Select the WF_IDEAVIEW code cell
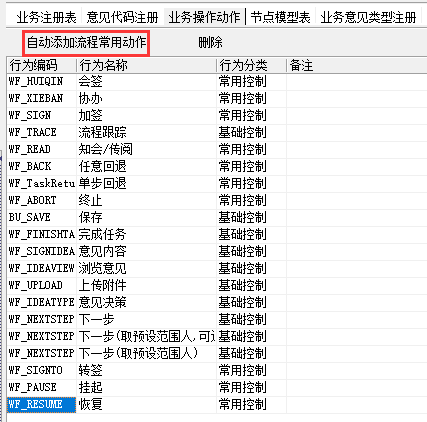The height and width of the screenshot is (422, 427). pyautogui.click(x=41, y=269)
